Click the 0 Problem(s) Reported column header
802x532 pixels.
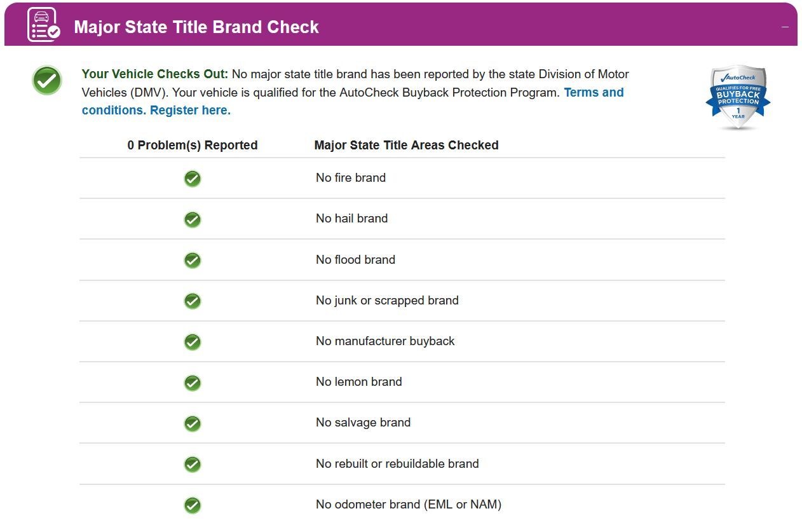click(193, 146)
